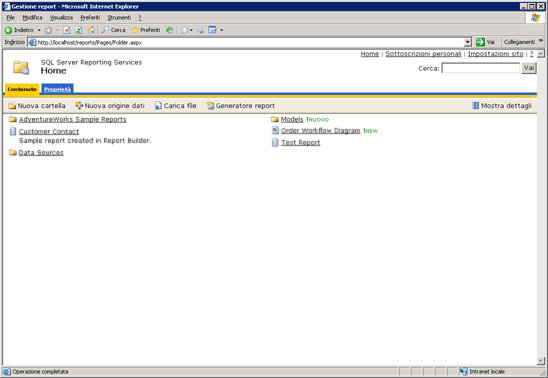Click the scrollbar up arrow
The image size is (548, 378).
541,54
